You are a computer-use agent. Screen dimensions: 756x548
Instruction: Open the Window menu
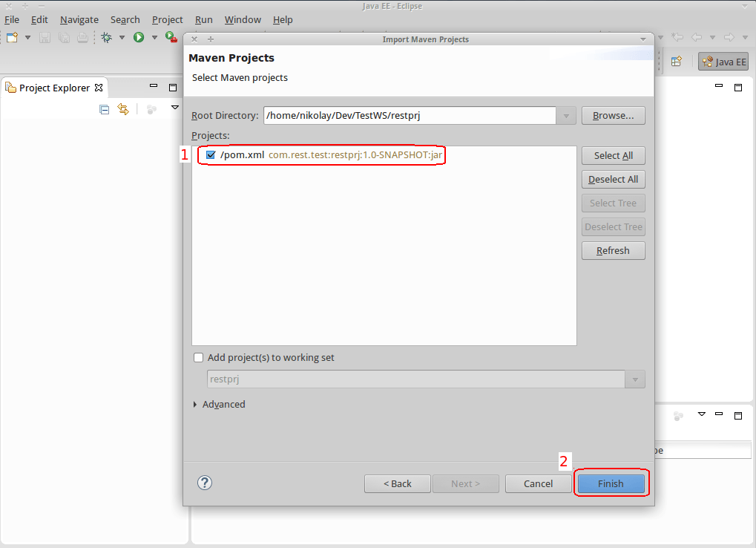coord(242,19)
